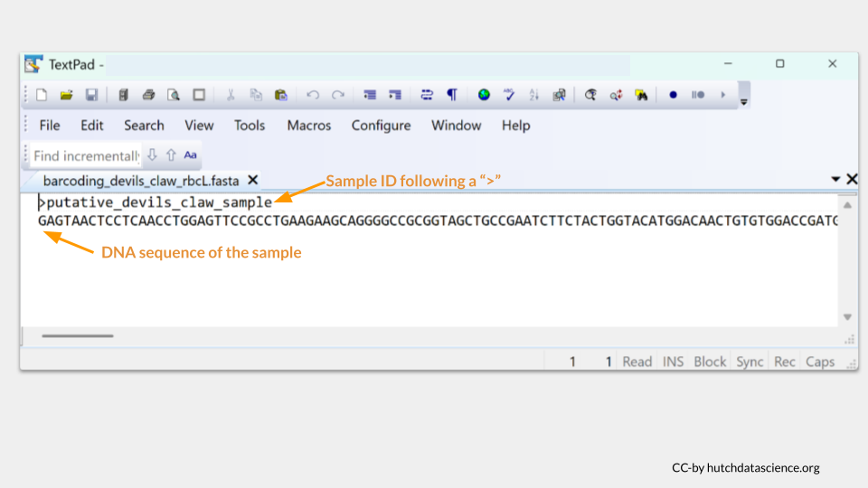868x488 pixels.
Task: Toggle match case Aa button
Action: pyautogui.click(x=191, y=155)
